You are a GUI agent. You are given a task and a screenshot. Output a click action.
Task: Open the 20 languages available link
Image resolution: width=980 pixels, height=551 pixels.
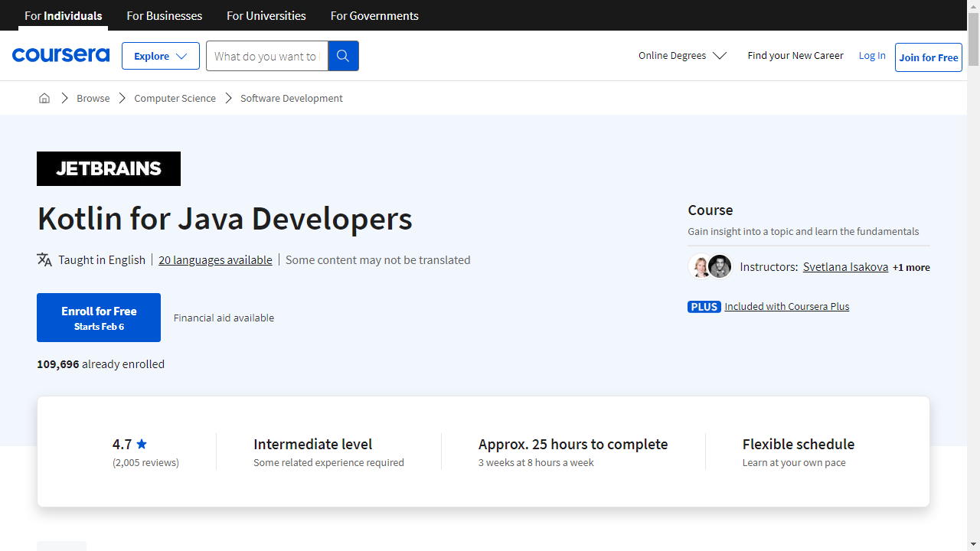tap(215, 260)
